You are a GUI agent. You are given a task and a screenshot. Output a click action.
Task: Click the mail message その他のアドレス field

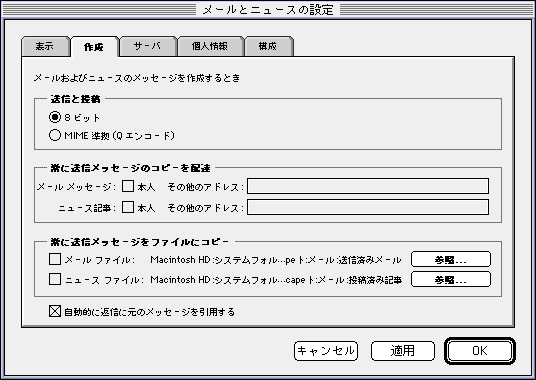point(368,186)
